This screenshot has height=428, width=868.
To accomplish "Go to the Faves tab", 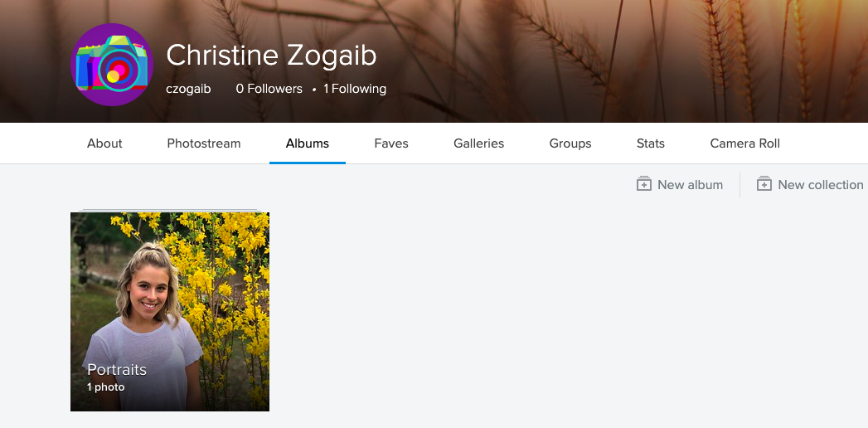I will (x=391, y=143).
